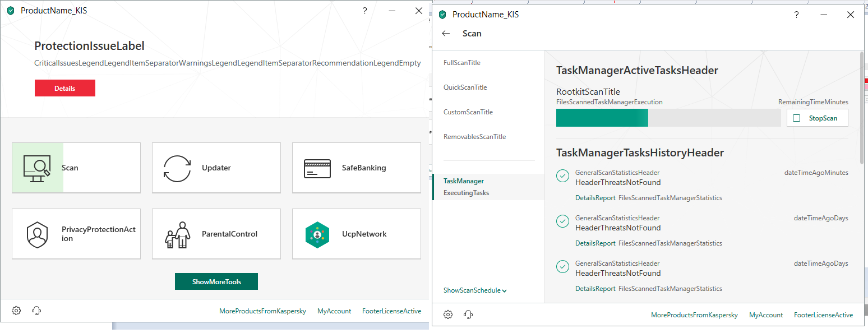Click the Scan window vertical scrollbar
868x333 pixels.
(x=861, y=107)
